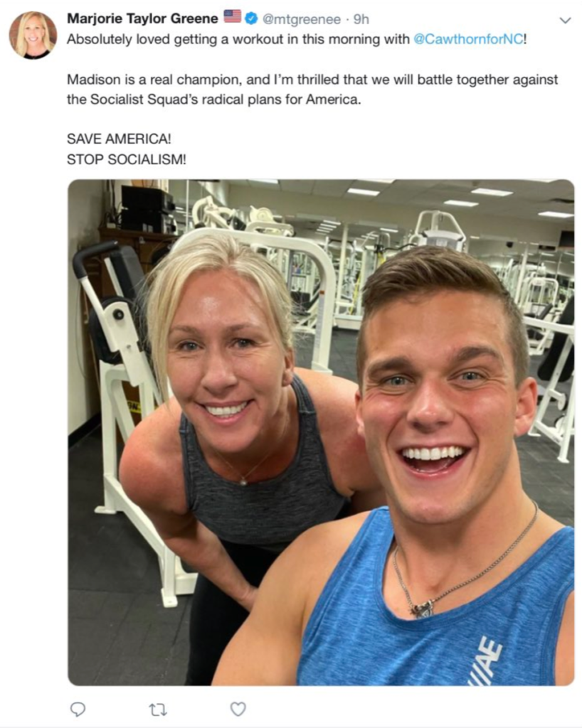Open tweet permalink via the 9h timestamp

coord(361,19)
